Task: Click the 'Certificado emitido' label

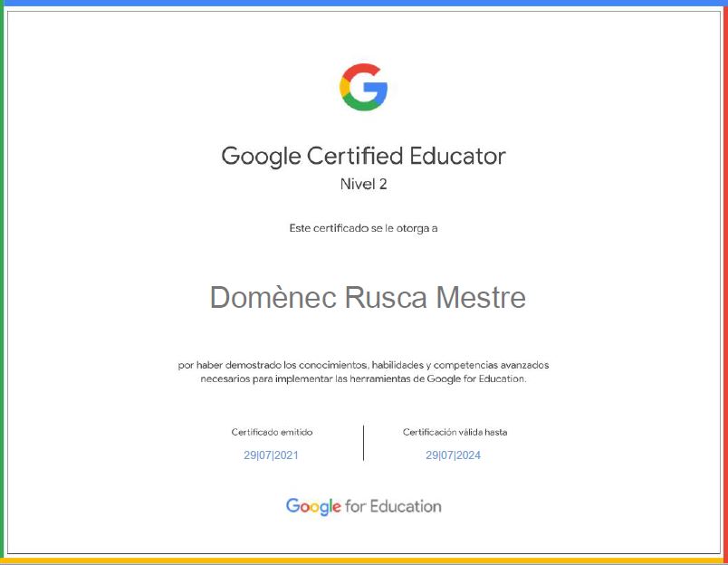Action: coord(272,433)
